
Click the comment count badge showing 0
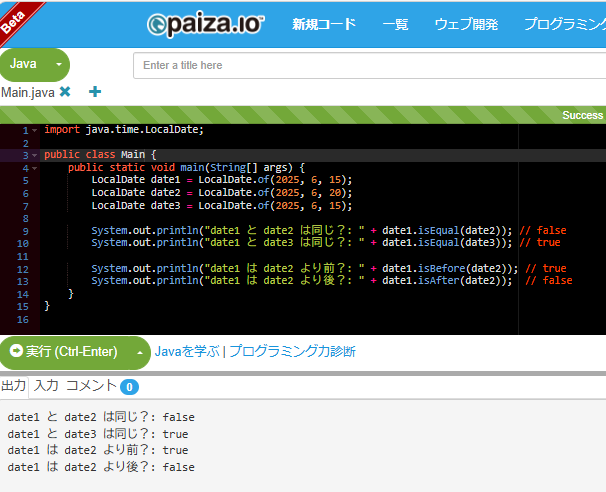click(129, 387)
